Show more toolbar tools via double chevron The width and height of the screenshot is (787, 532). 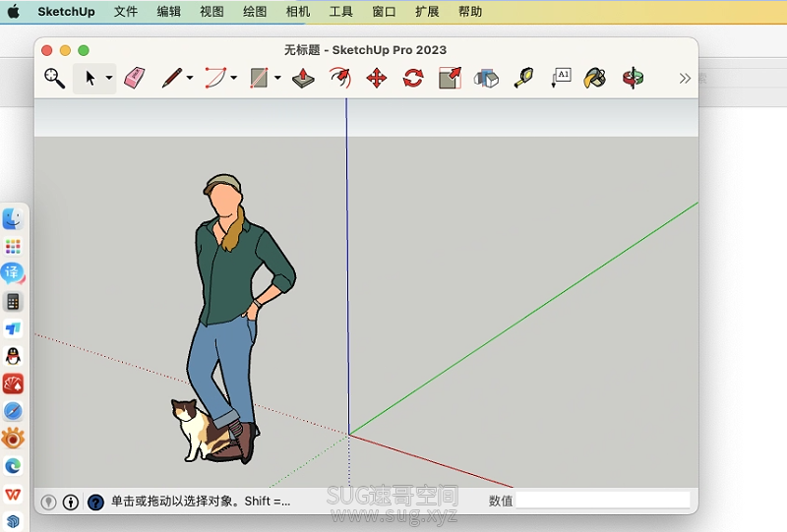point(685,79)
